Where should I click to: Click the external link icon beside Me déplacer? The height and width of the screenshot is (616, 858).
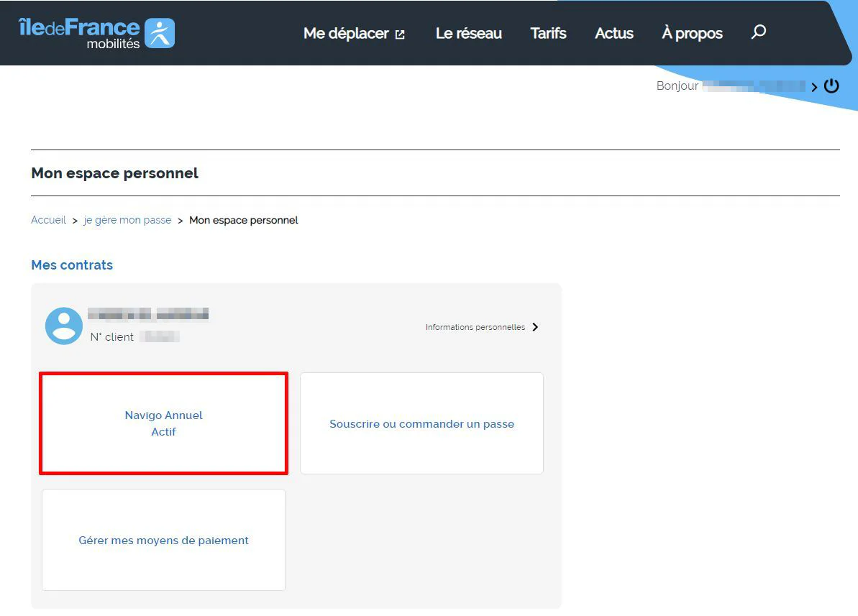(x=401, y=32)
